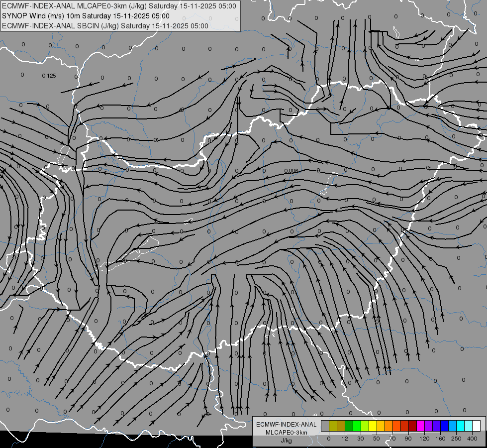The image size is (487, 448).
Task: Select the cyan legend swatch
Action: pyautogui.click(x=460, y=426)
